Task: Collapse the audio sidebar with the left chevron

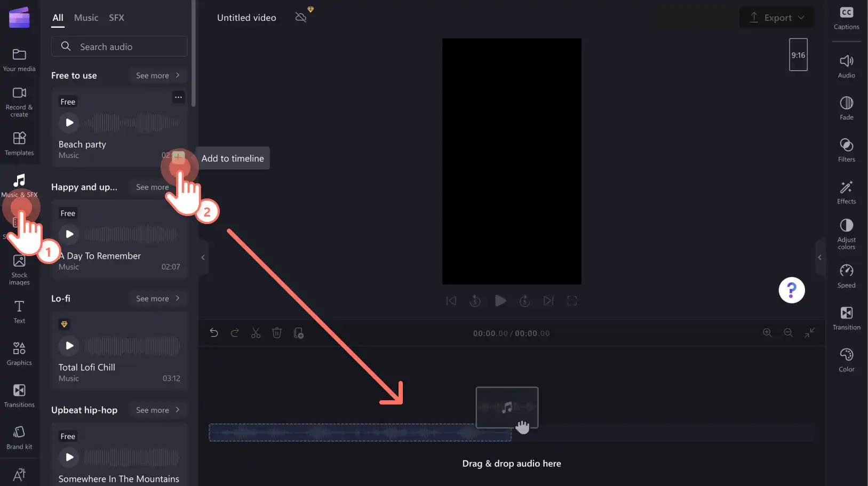Action: [203, 258]
